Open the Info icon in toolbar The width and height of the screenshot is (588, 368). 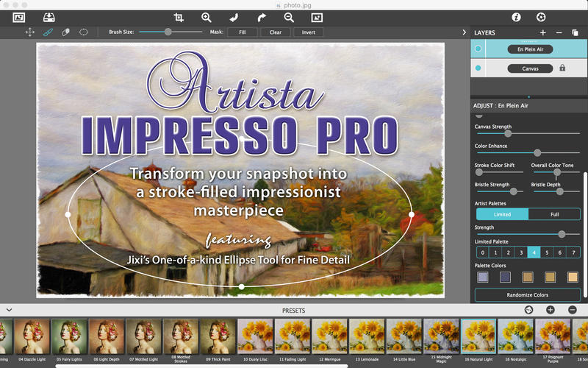click(516, 17)
